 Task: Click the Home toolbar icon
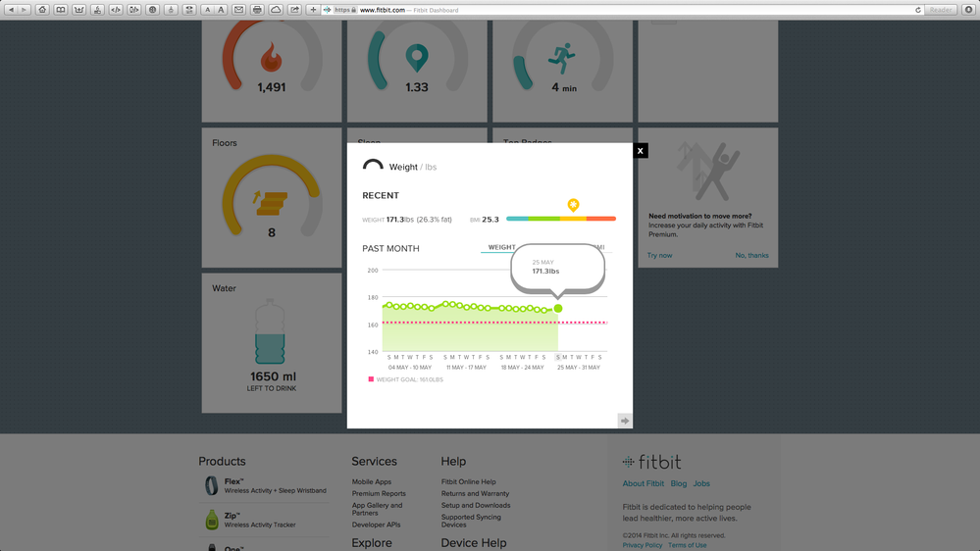42,10
